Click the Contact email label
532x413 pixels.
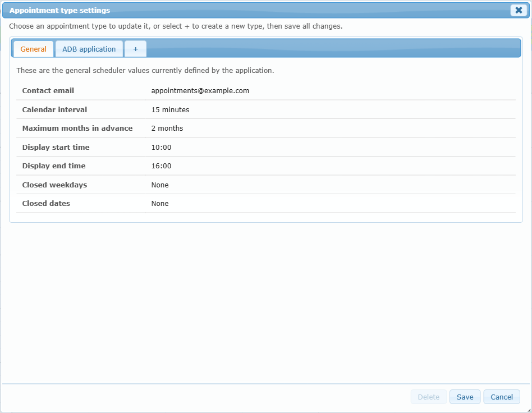(48, 90)
